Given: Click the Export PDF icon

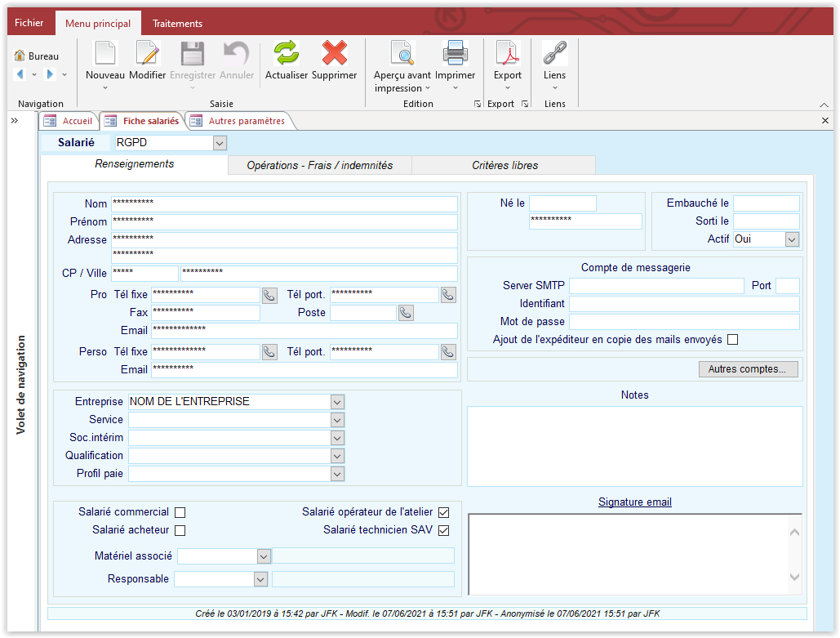Looking at the screenshot, I should (x=508, y=54).
